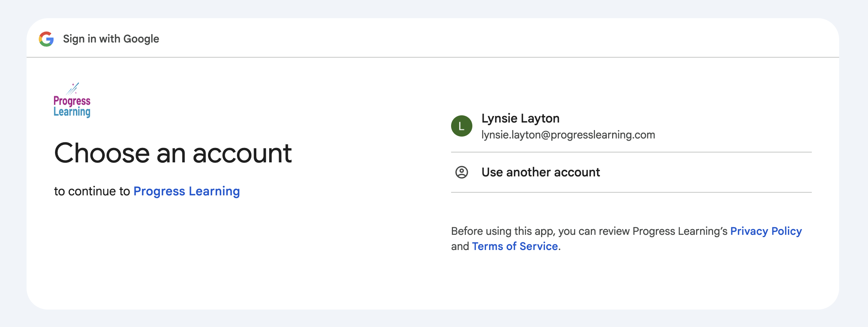Click the 'Sign in with Google' header text

[x=111, y=39]
